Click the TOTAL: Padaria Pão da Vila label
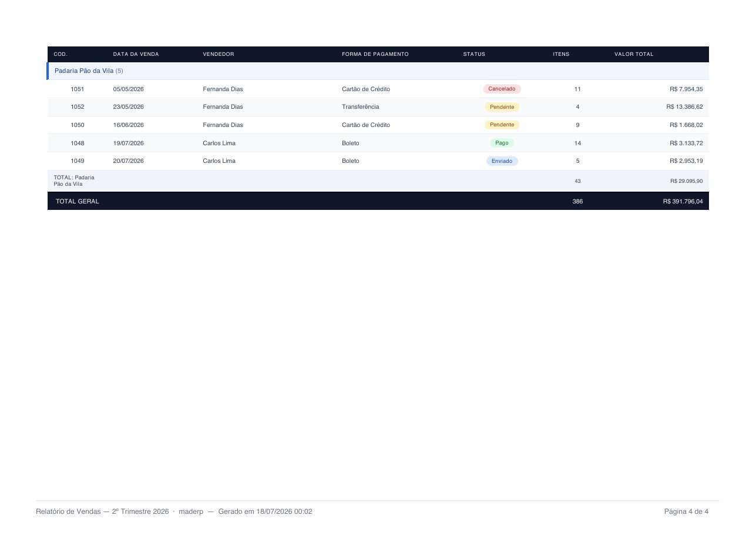 tap(74, 181)
